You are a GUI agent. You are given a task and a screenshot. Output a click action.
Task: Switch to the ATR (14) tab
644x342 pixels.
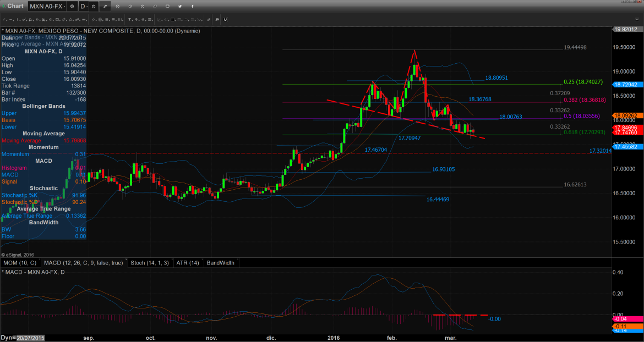coord(188,263)
